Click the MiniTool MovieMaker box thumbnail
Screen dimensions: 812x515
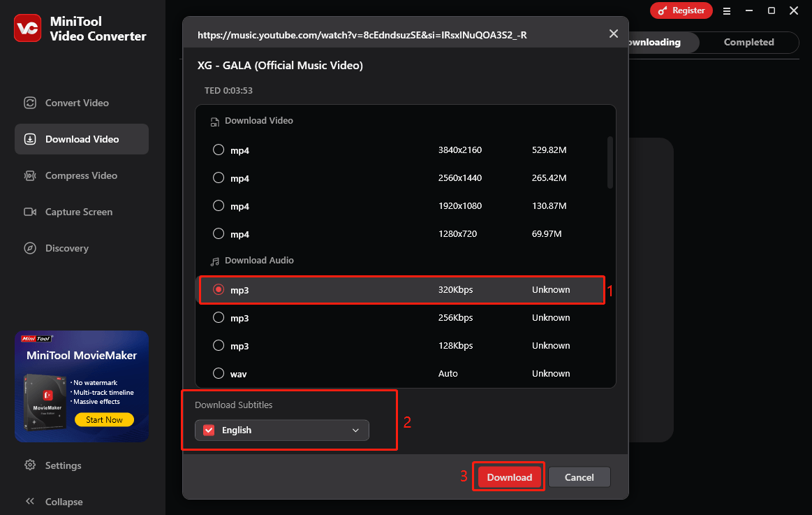[45, 402]
